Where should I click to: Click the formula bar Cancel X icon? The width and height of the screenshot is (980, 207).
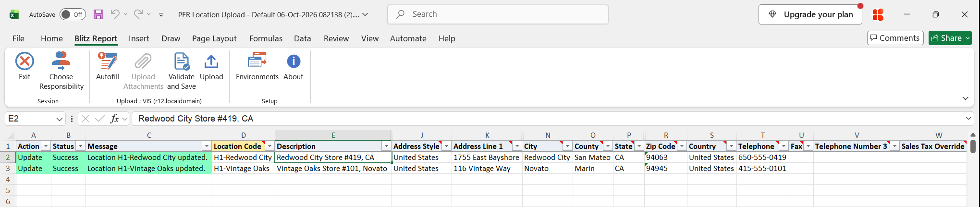click(x=86, y=119)
